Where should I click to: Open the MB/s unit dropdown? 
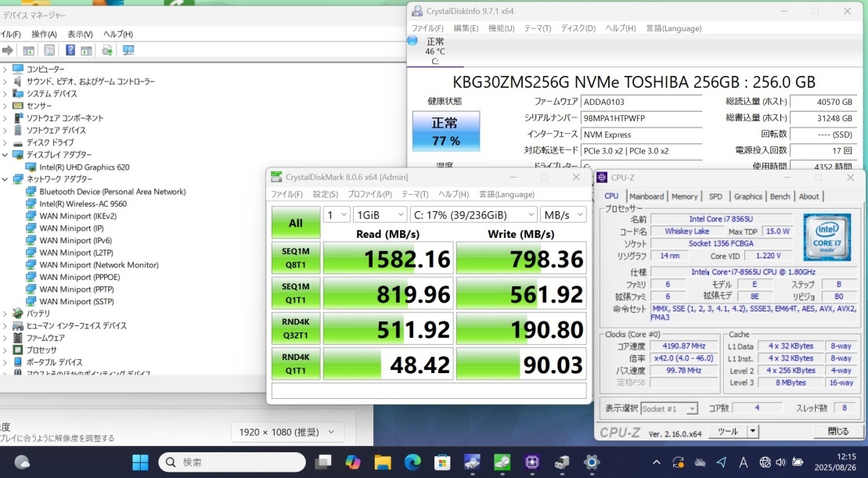pos(563,214)
